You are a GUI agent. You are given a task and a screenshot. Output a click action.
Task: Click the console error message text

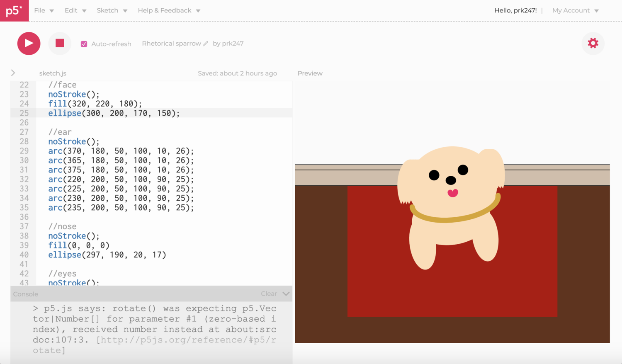(x=154, y=329)
